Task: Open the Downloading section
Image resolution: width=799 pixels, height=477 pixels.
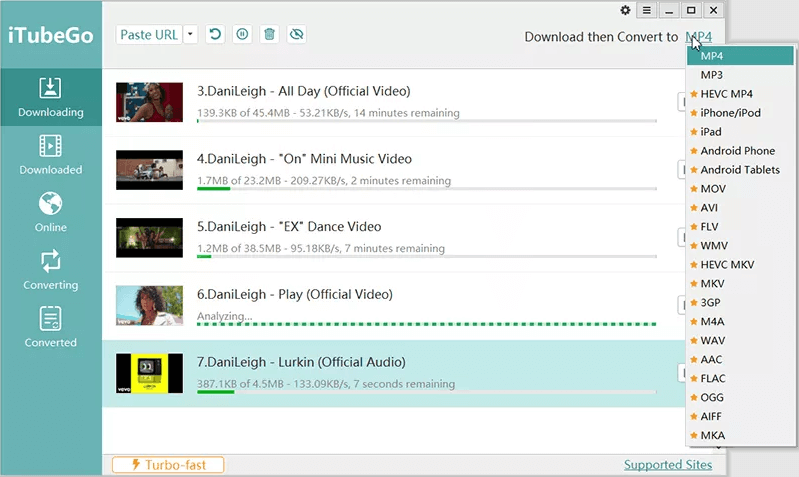Action: [x=50, y=97]
